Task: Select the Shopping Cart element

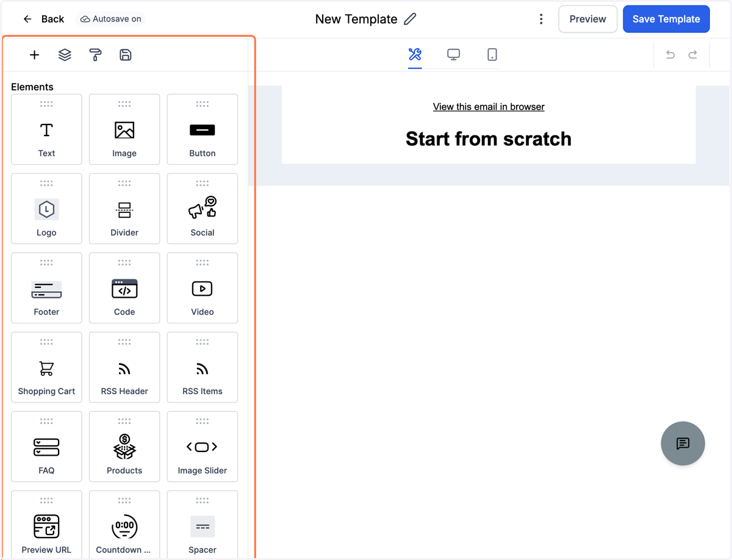Action: 46,367
